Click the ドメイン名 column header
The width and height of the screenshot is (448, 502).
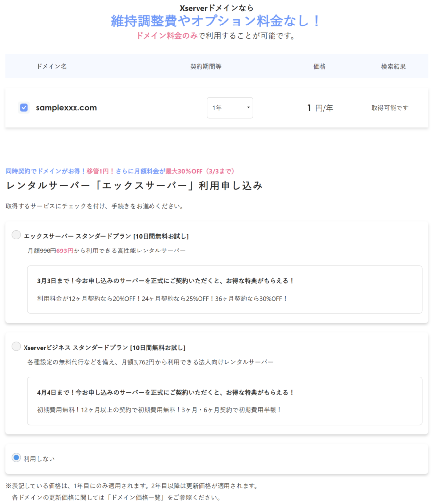[51, 67]
